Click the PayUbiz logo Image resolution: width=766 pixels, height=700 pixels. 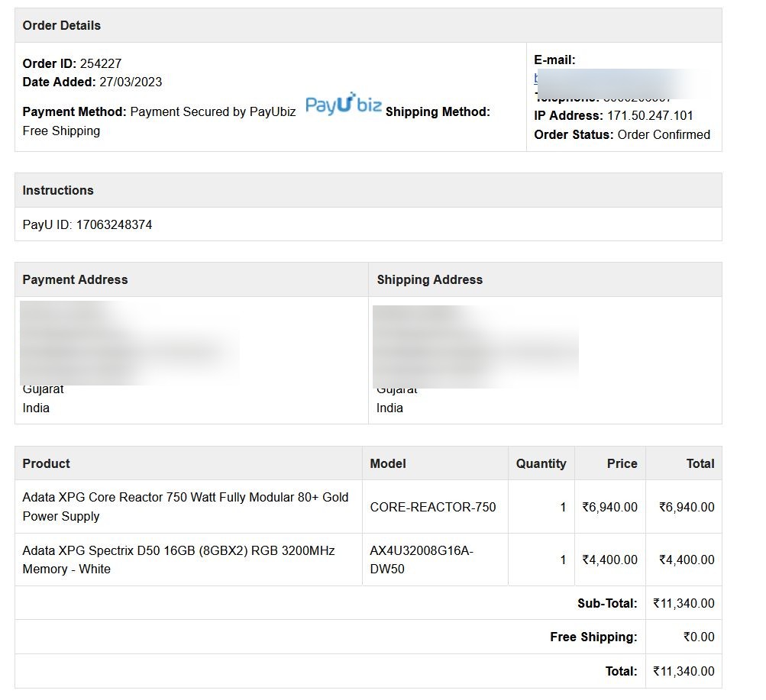(344, 104)
